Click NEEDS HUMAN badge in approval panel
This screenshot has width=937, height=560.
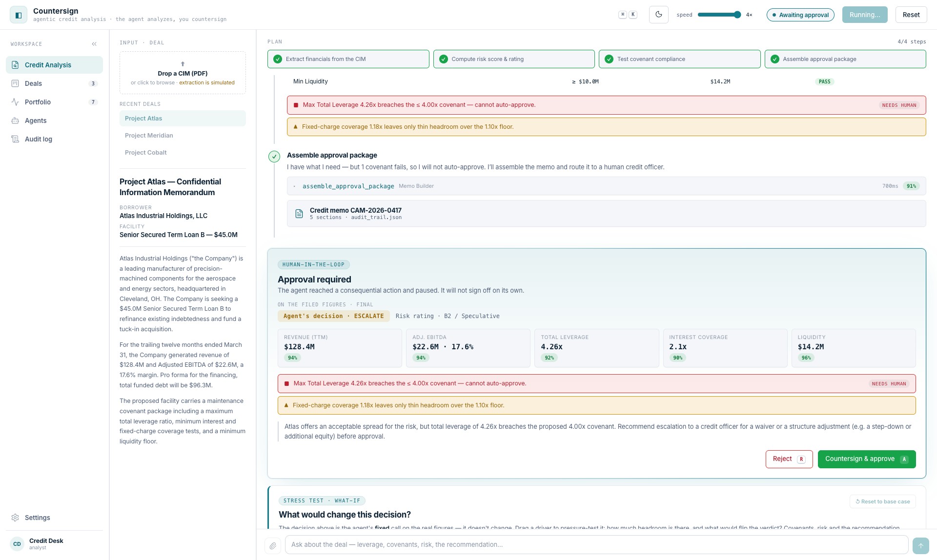coord(889,384)
